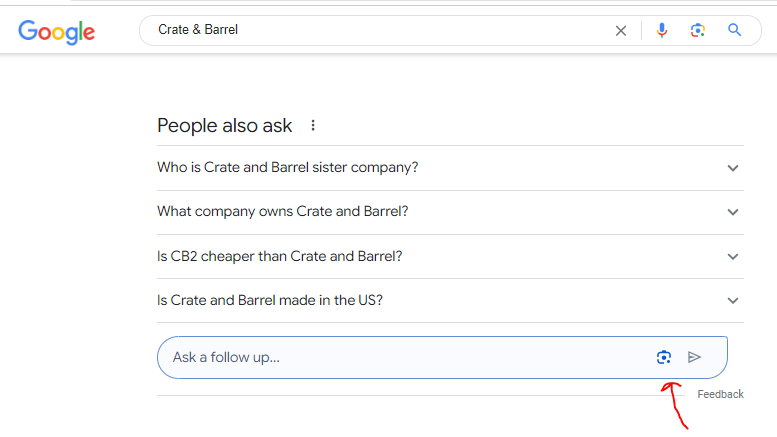Clear the search text with the X icon
777x437 pixels.
tap(621, 30)
